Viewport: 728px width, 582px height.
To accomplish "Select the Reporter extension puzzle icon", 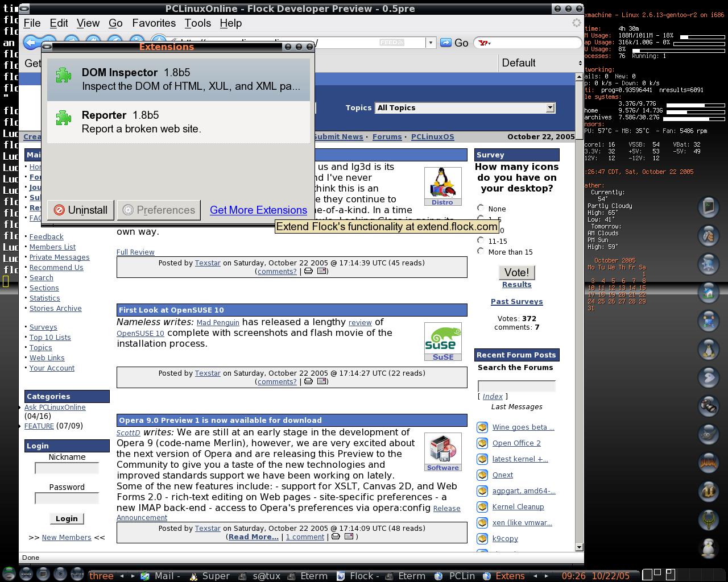I will (64, 118).
